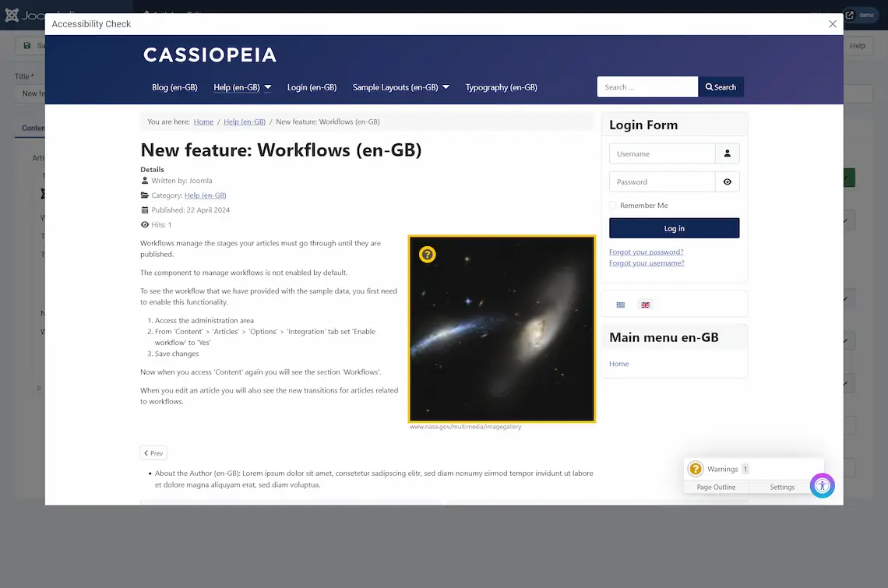Open the Typography (en-GB) menu item
The image size is (888, 588).
[x=501, y=87]
